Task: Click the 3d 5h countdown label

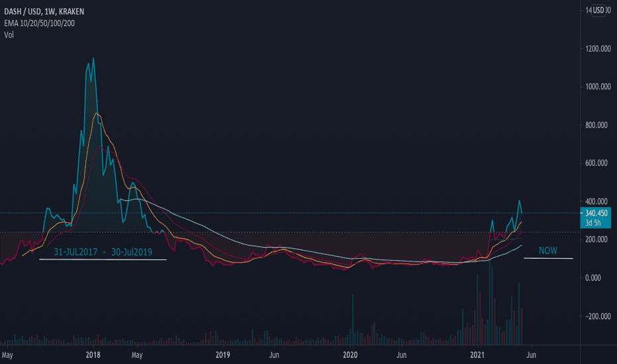Action: coord(593,223)
